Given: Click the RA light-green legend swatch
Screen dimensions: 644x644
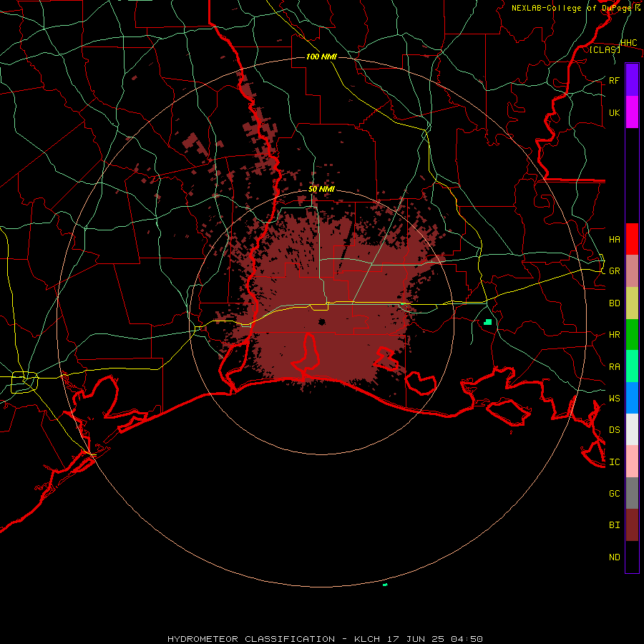Looking at the screenshot, I should (x=632, y=366).
